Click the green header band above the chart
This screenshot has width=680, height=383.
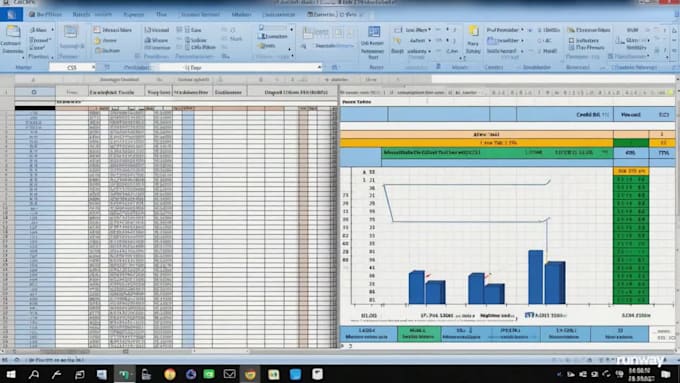(x=497, y=153)
